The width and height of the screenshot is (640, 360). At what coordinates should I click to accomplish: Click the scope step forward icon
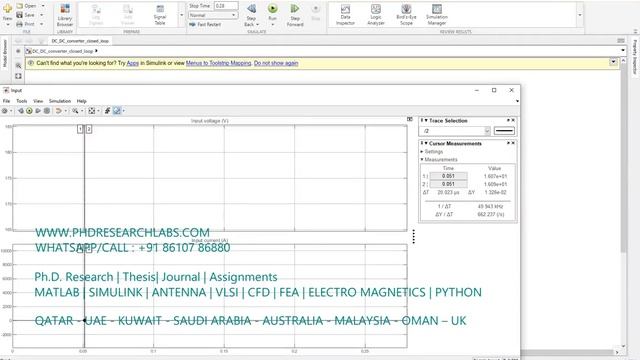[x=38, y=111]
